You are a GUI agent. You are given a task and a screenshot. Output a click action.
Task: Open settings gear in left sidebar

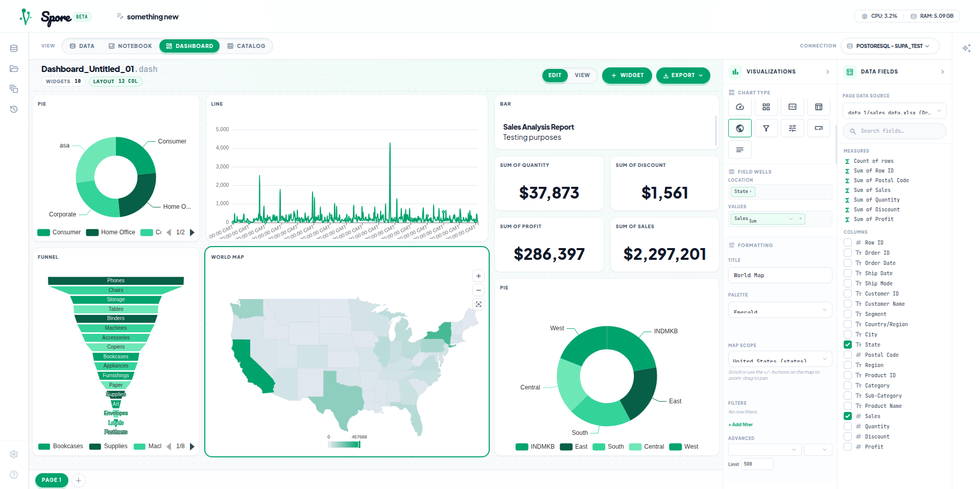point(14,454)
